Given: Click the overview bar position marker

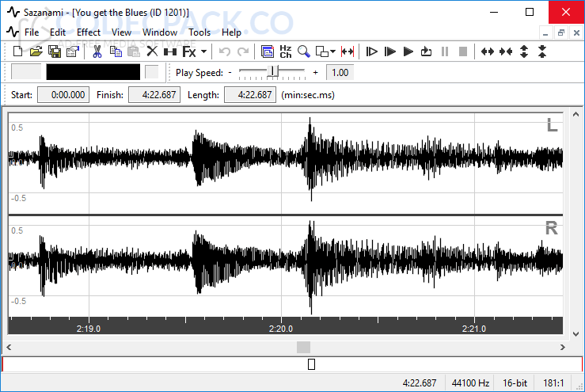Looking at the screenshot, I should (312, 364).
